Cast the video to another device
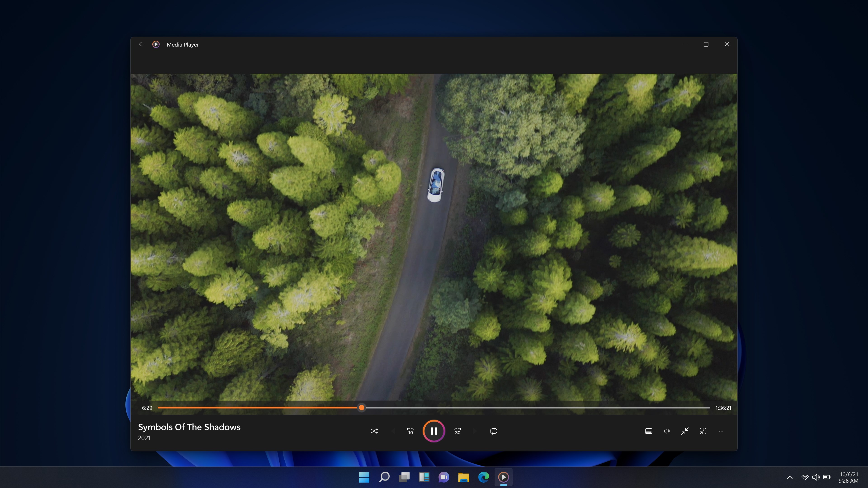Screen dimensions: 868x488 coord(703,431)
